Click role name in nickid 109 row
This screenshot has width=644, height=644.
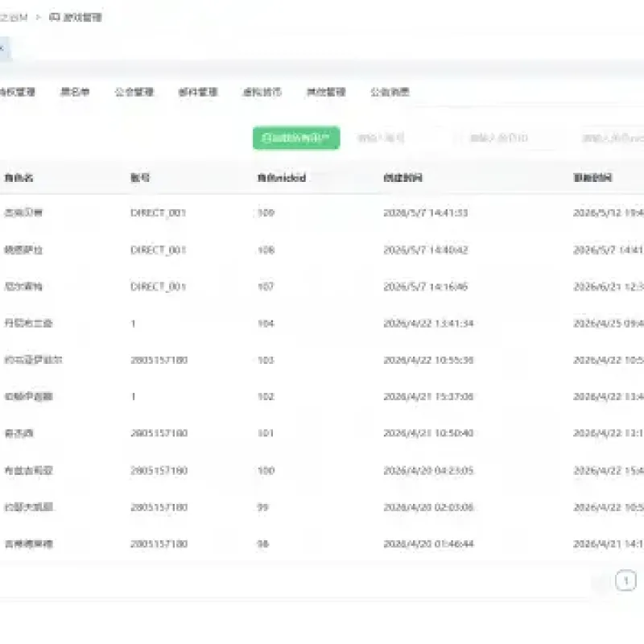pos(23,213)
